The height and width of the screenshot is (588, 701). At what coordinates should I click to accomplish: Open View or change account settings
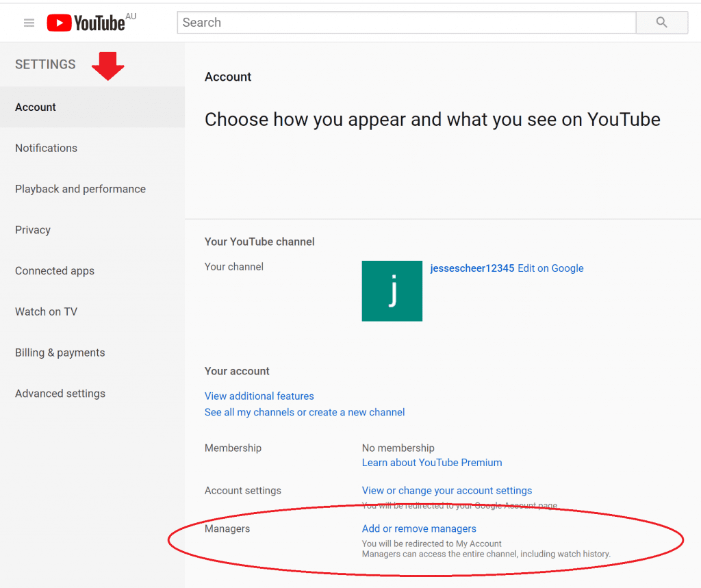pyautogui.click(x=447, y=491)
